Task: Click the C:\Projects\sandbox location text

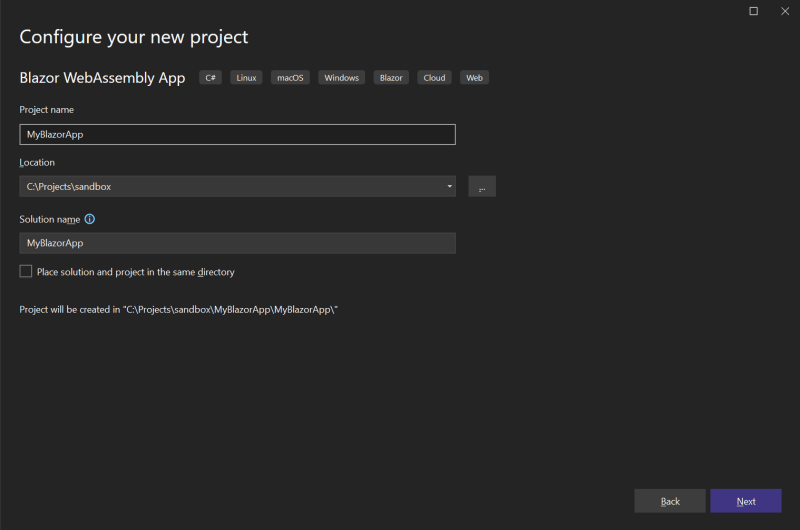Action: tap(69, 187)
